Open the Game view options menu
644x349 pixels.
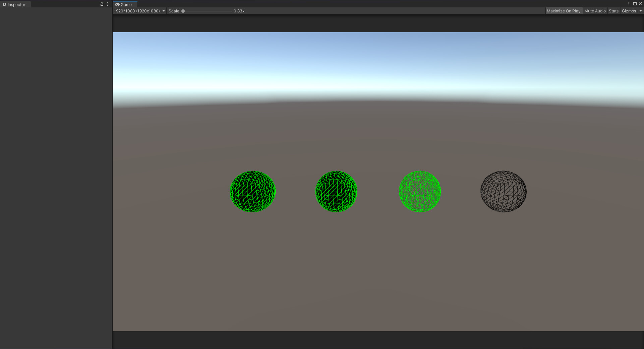629,4
